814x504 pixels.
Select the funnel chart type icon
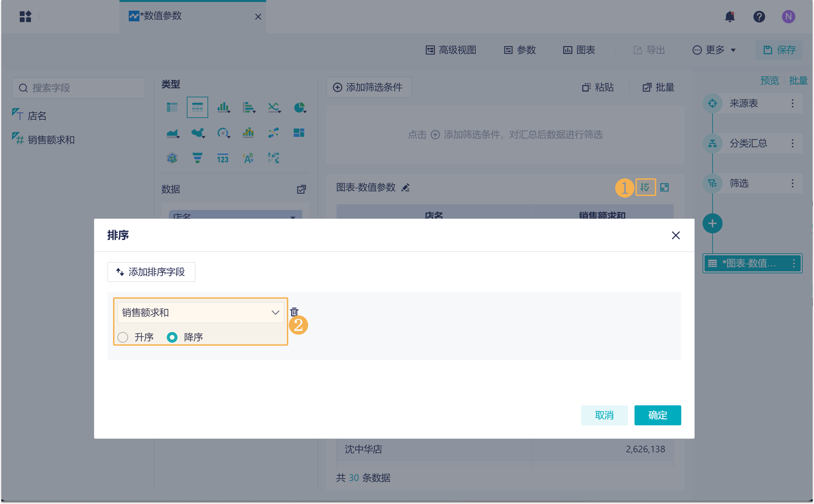(197, 158)
